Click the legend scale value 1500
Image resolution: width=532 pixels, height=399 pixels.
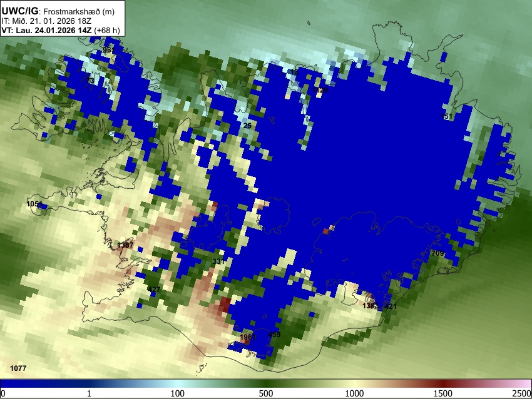443,393
